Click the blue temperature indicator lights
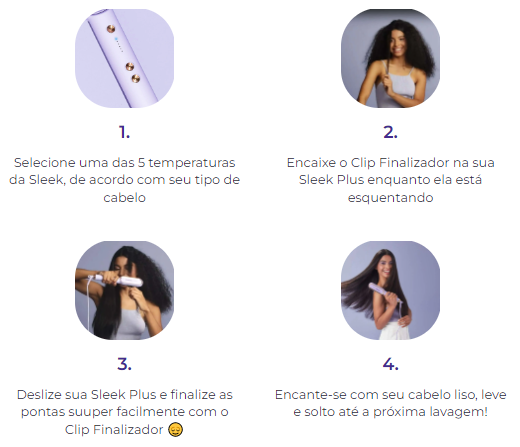This screenshot has height=447, width=520. (119, 45)
